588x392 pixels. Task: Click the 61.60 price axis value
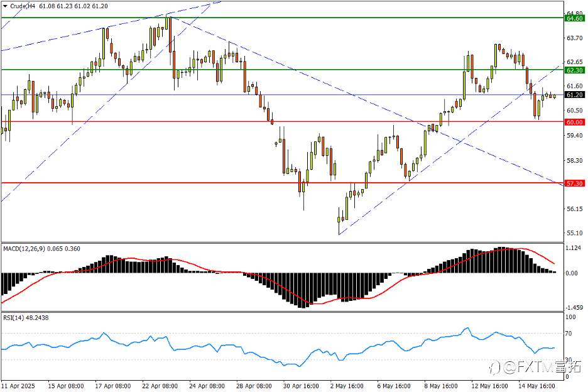tap(575, 86)
